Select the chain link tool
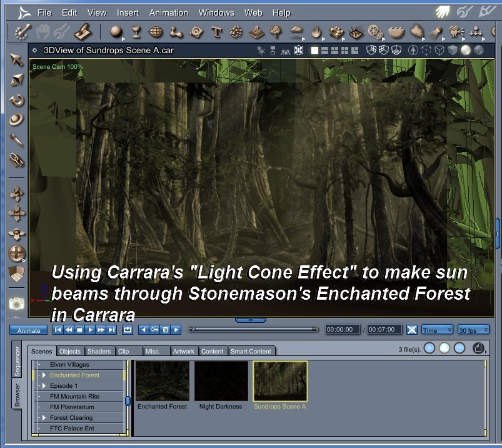The image size is (502, 448). pos(16,160)
